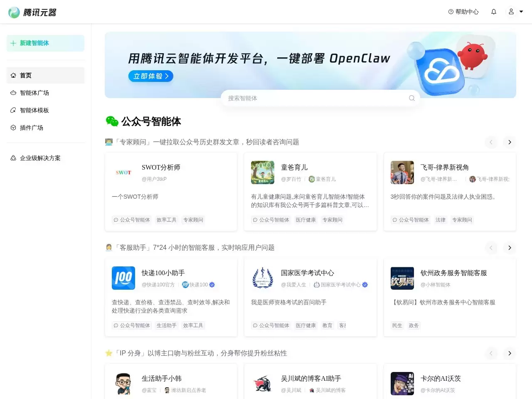Open 企业级解决方案 in sidebar
532x399 pixels.
[45, 158]
